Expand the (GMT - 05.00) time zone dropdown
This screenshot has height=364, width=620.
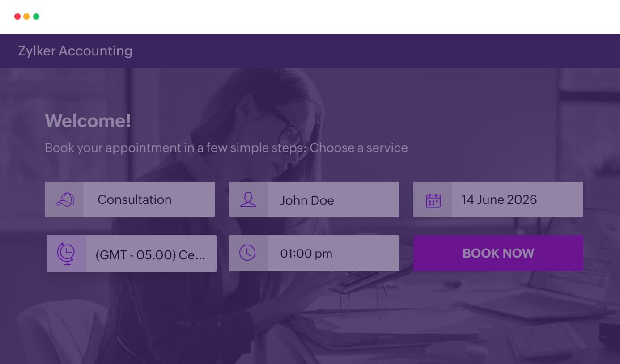(x=150, y=254)
